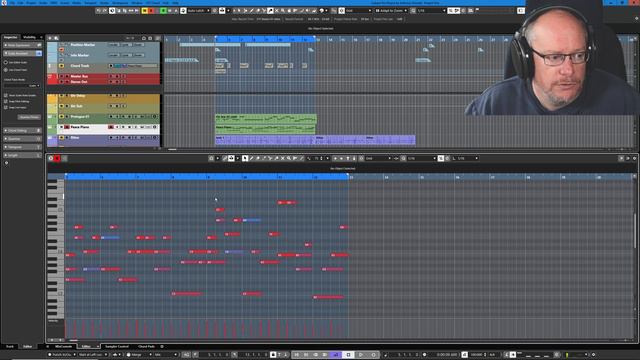Select the Erase tool in Key Editor
The image size is (640, 360).
point(258,158)
